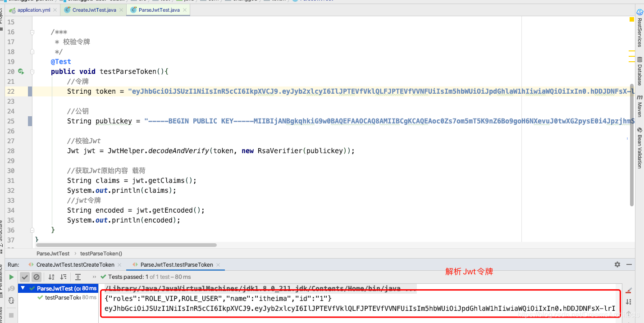This screenshot has width=644, height=323.
Task: Click the java executable path console line
Action: pyautogui.click(x=260, y=288)
